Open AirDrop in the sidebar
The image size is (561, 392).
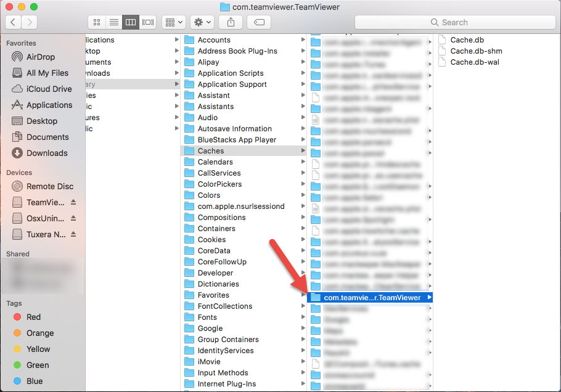tap(40, 57)
